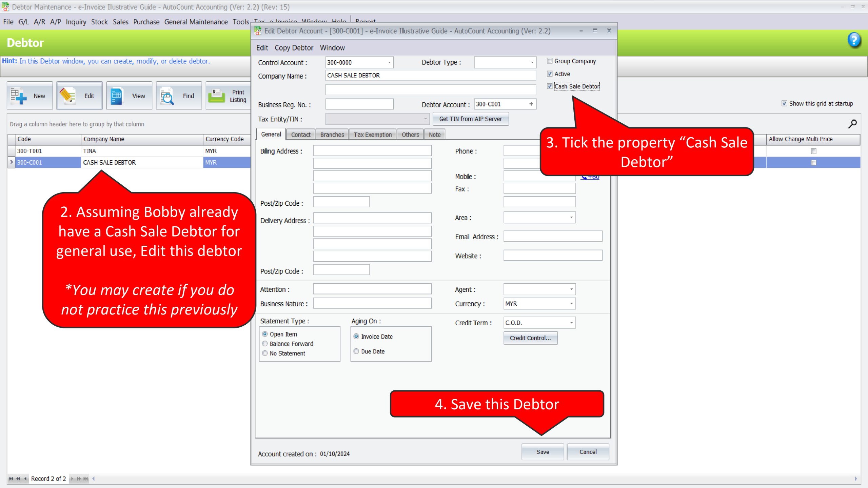Open the General Maintenance menu

point(196,22)
